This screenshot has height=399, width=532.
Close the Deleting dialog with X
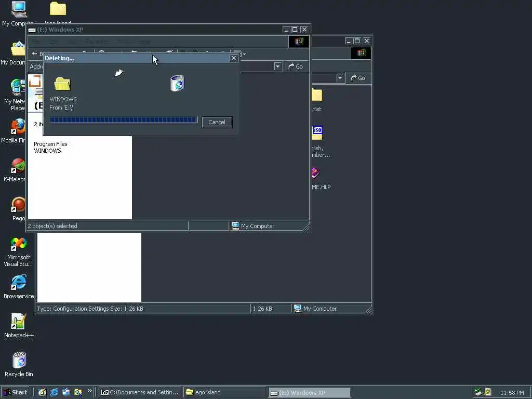(234, 58)
